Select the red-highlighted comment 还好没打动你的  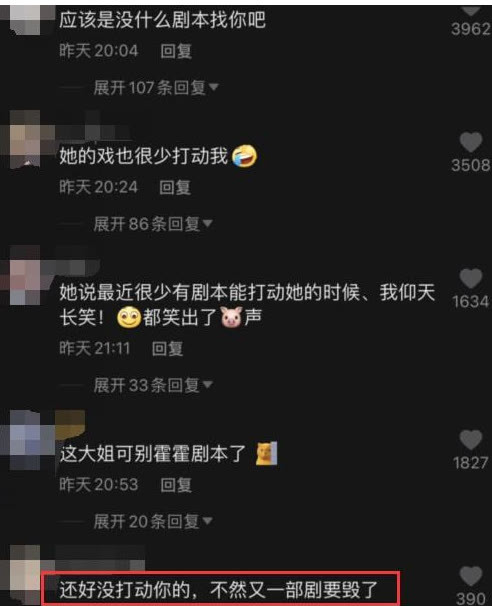point(219,590)
